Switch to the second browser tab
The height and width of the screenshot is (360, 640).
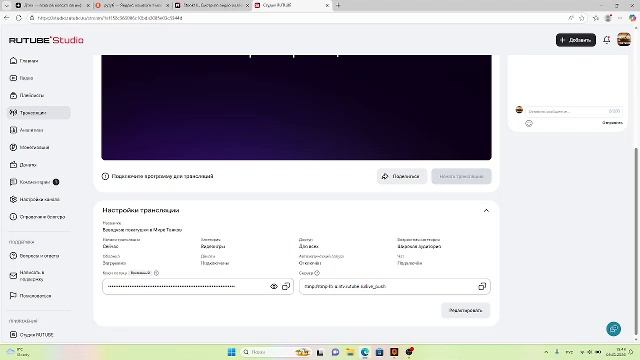pos(132,5)
